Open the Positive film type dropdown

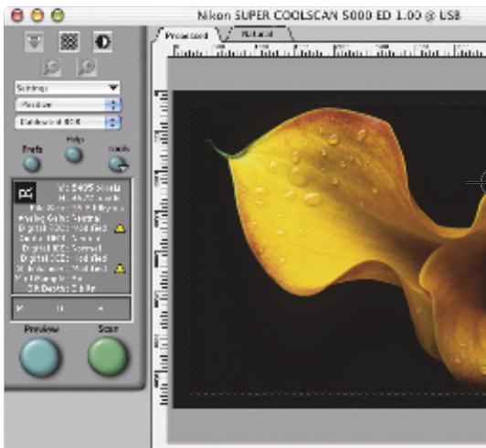click(68, 105)
